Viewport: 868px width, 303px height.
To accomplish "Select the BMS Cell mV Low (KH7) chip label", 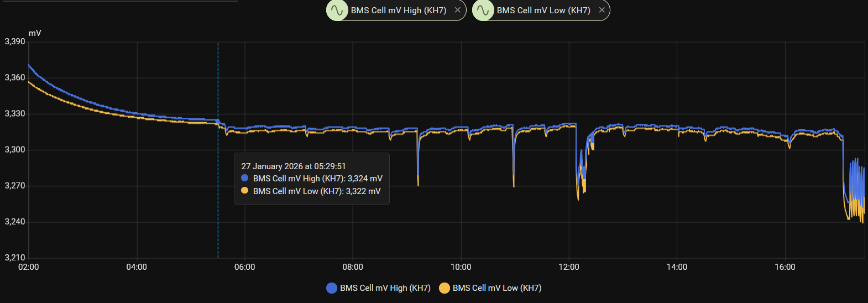I will (x=543, y=11).
